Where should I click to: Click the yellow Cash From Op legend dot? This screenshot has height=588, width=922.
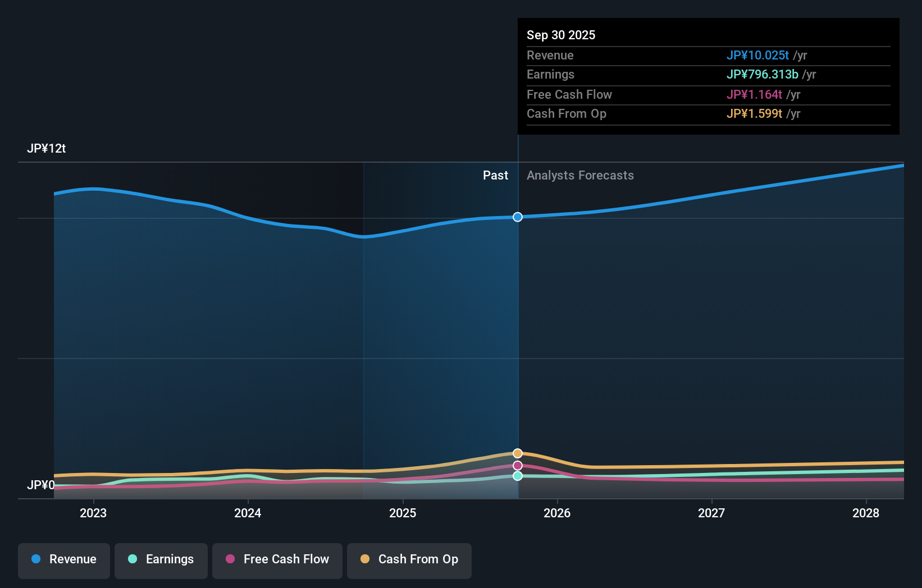pos(364,559)
